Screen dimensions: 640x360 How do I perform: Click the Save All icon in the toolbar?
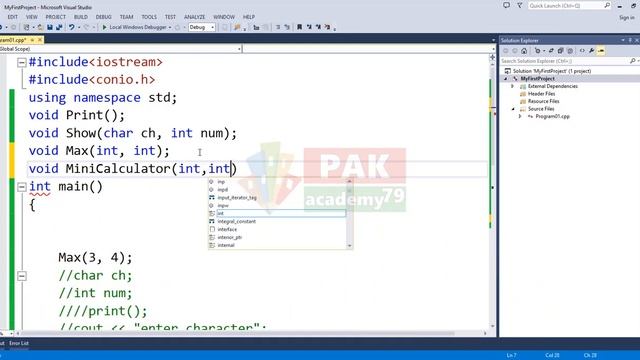coord(59,27)
